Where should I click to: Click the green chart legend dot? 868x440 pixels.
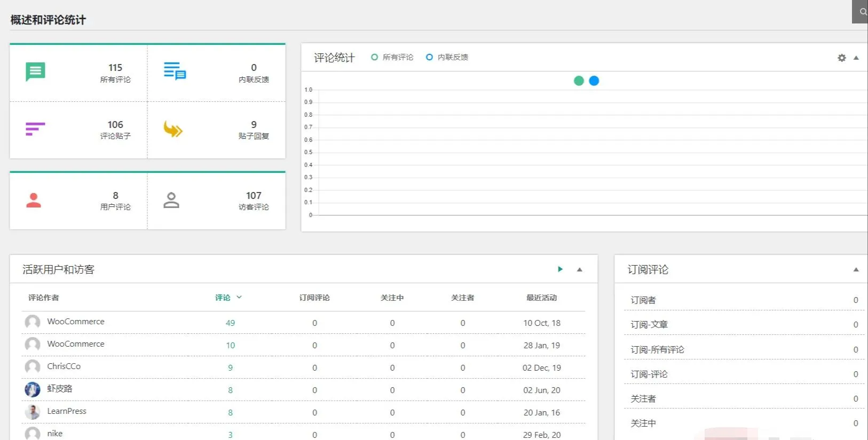[579, 81]
